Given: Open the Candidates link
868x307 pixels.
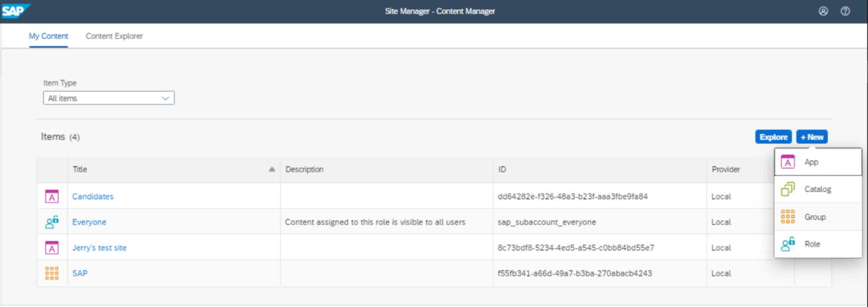Looking at the screenshot, I should pyautogui.click(x=92, y=196).
